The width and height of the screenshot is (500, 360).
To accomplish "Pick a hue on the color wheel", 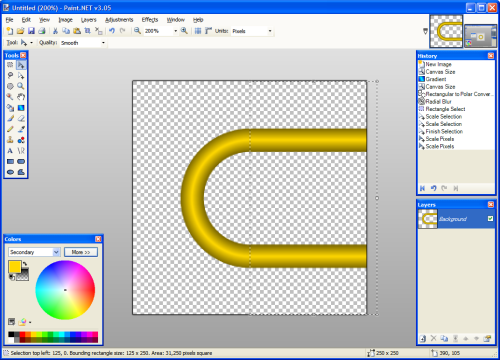I will (x=65, y=290).
